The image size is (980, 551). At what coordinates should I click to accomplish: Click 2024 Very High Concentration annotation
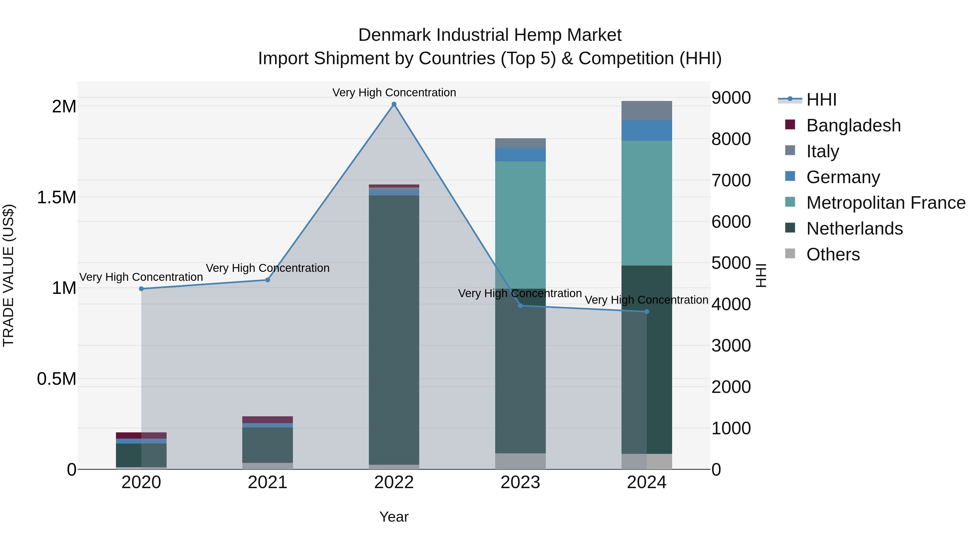[x=646, y=300]
